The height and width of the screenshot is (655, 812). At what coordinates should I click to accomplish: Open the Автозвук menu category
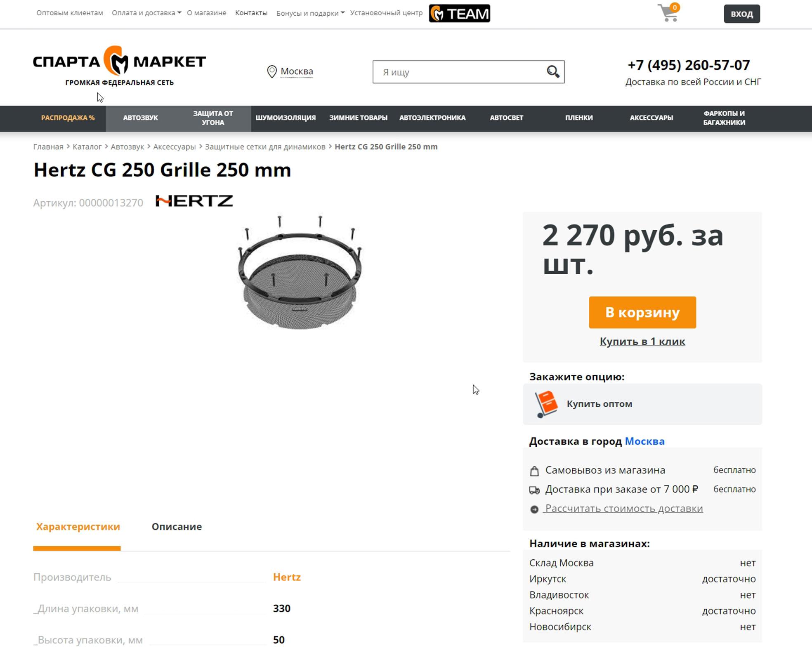(140, 118)
